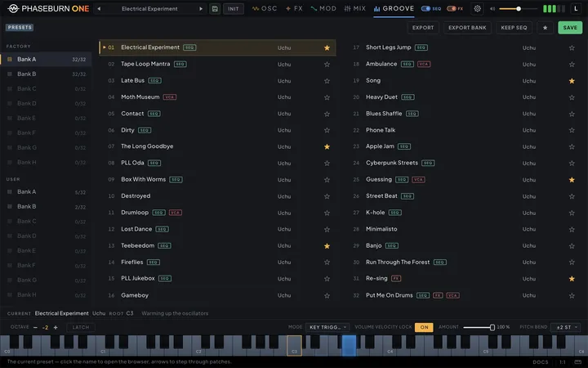Viewport: 588px width, 368px height.
Task: Click the L channel indicator button
Action: pos(576,9)
